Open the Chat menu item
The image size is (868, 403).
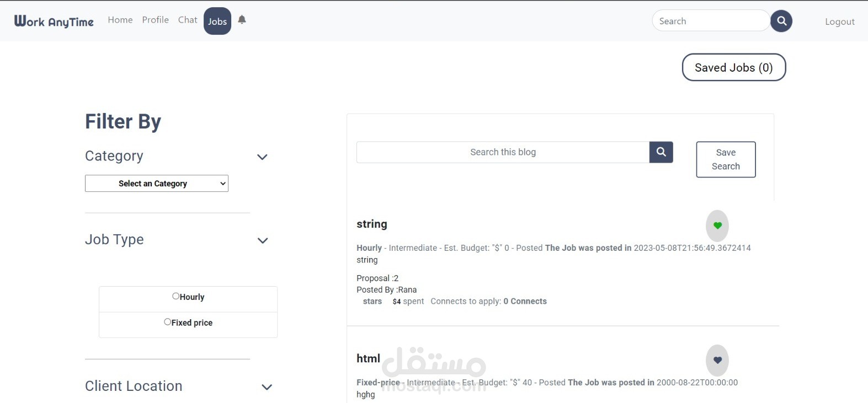click(188, 20)
